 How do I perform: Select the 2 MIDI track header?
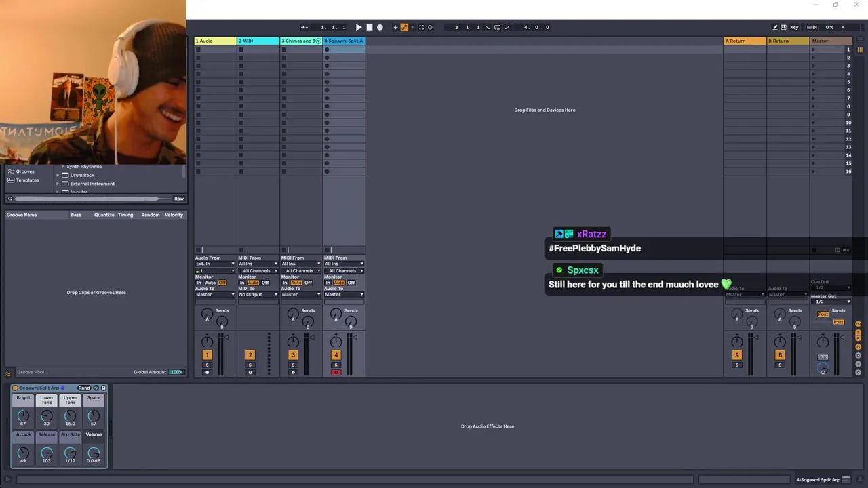(x=258, y=41)
